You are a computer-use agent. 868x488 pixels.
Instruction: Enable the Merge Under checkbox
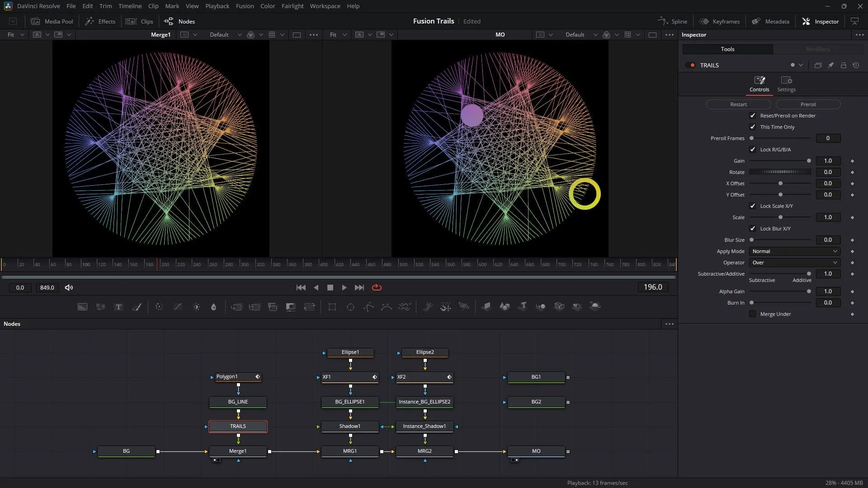pos(752,314)
